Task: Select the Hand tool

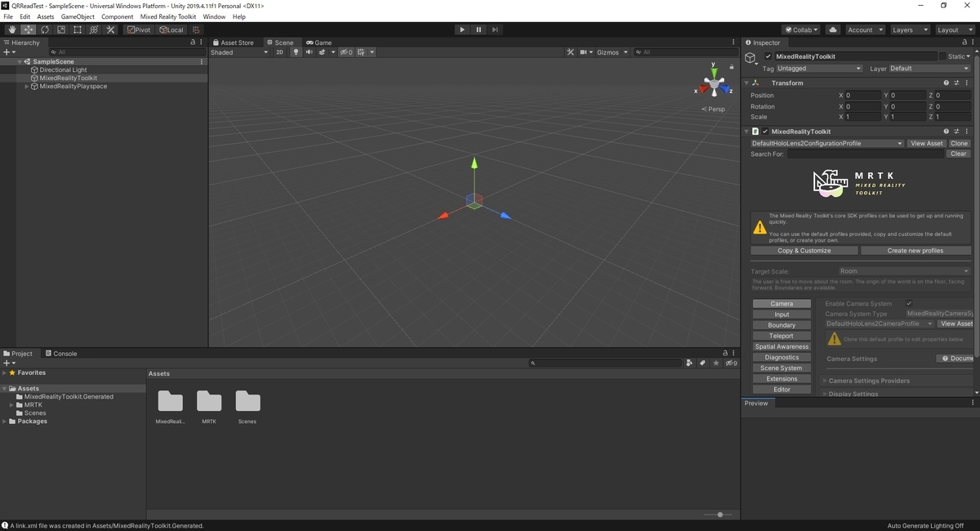Action: tap(11, 30)
